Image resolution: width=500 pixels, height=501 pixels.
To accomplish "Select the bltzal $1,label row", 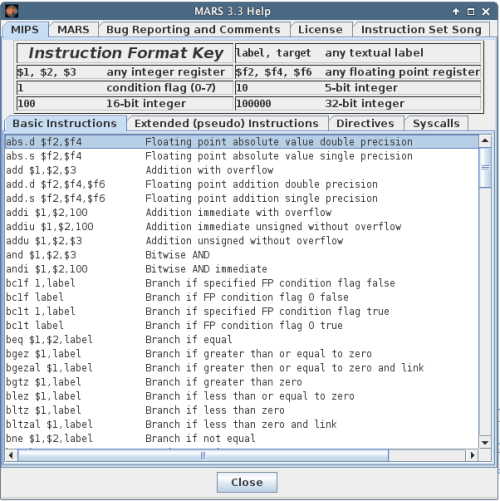I will 242,424.
